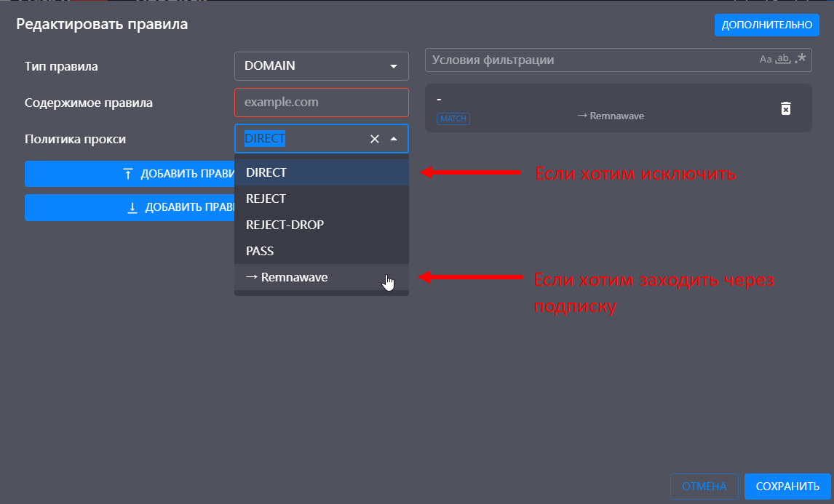Click the Политика прокси label
This screenshot has width=834, height=504.
tap(75, 140)
